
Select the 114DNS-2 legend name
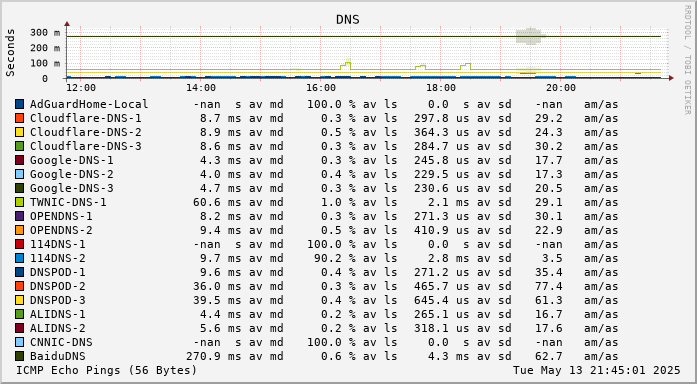point(57,258)
